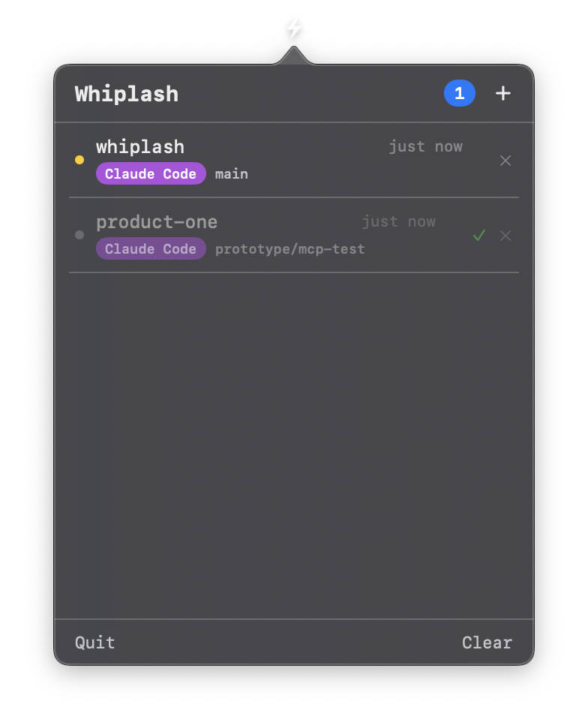Click the Claude Code badge on whiplash row
The width and height of the screenshot is (588, 725).
pos(150,173)
